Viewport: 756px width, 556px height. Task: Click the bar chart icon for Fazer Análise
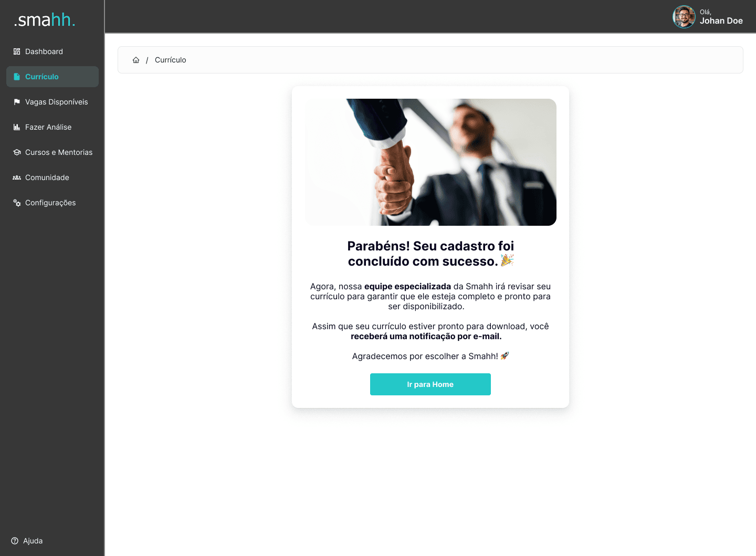pyautogui.click(x=17, y=127)
